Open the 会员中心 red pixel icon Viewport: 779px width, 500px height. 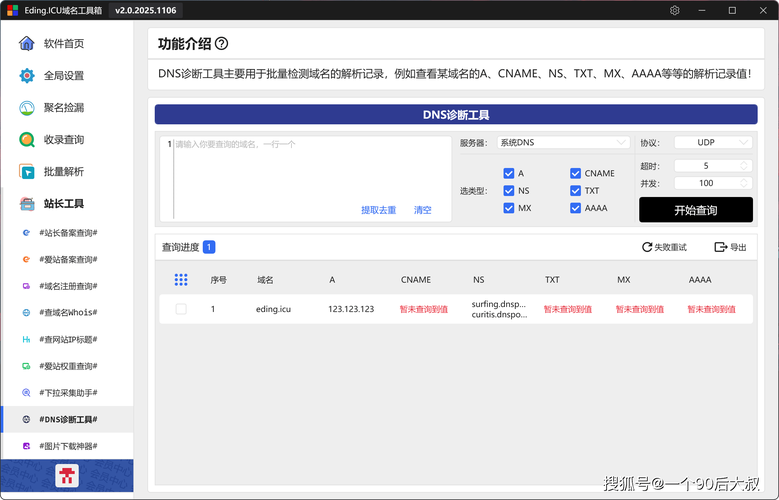pos(67,476)
